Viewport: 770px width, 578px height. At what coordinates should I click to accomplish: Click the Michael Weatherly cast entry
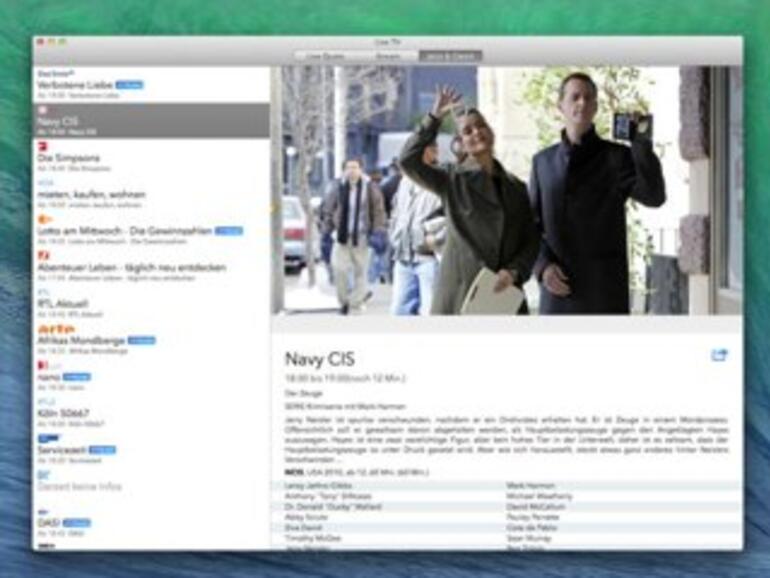tap(539, 496)
